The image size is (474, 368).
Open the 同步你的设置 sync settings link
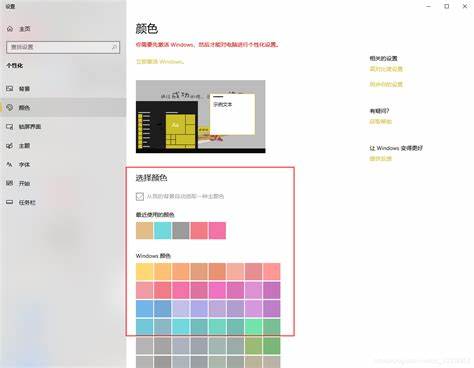point(386,84)
